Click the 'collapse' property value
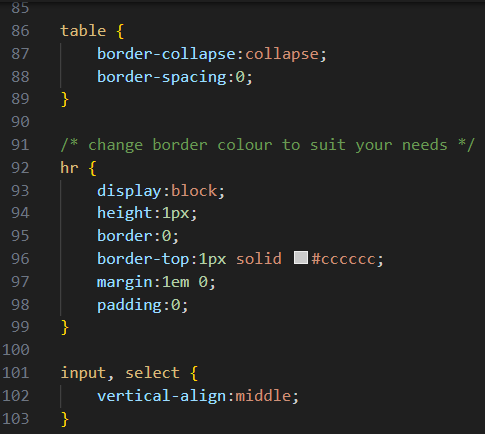The width and height of the screenshot is (485, 434). [x=282, y=54]
